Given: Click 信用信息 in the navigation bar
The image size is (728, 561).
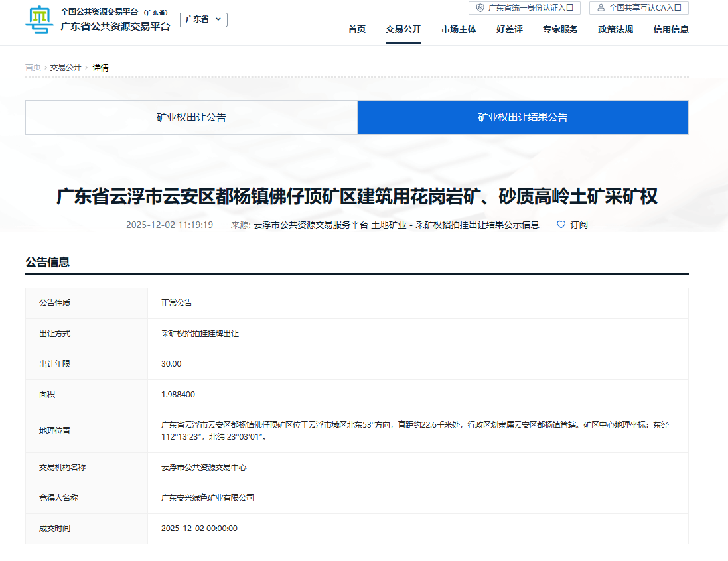Looking at the screenshot, I should (x=670, y=29).
